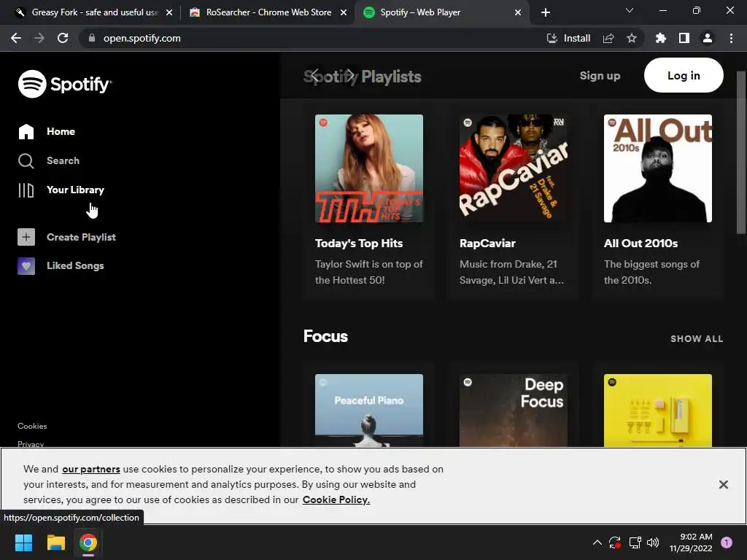Go back with Spotify's left chevron
This screenshot has width=747, height=560.
(314, 75)
